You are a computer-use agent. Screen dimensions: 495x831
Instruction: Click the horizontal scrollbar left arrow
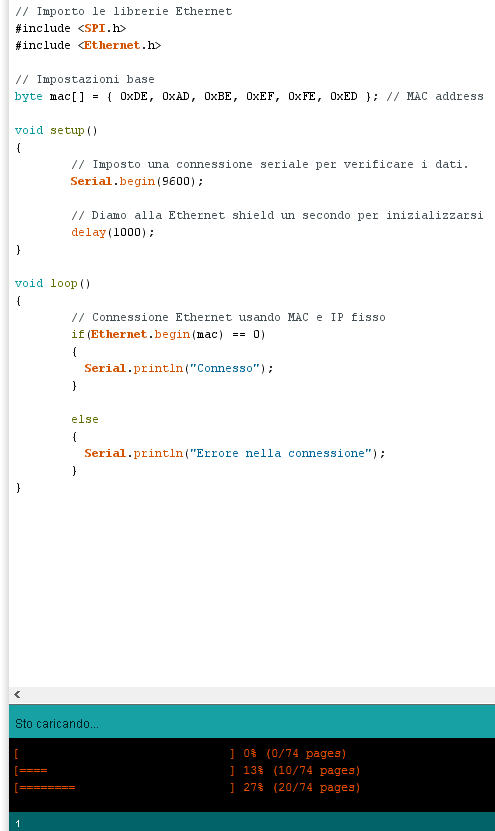(x=17, y=694)
